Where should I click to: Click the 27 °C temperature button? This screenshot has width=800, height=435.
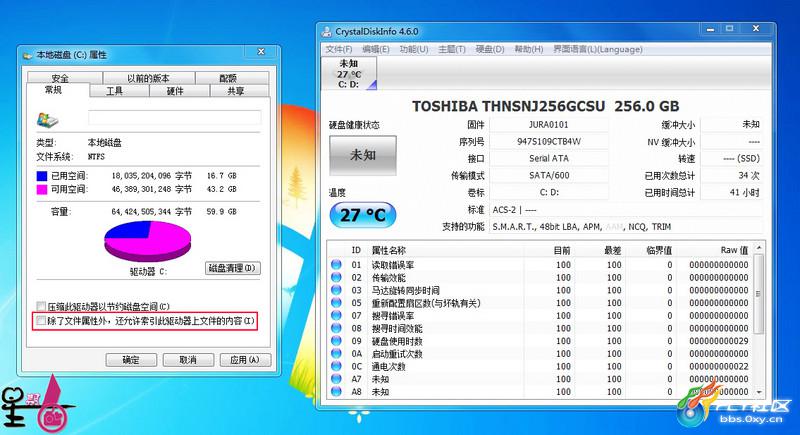363,215
